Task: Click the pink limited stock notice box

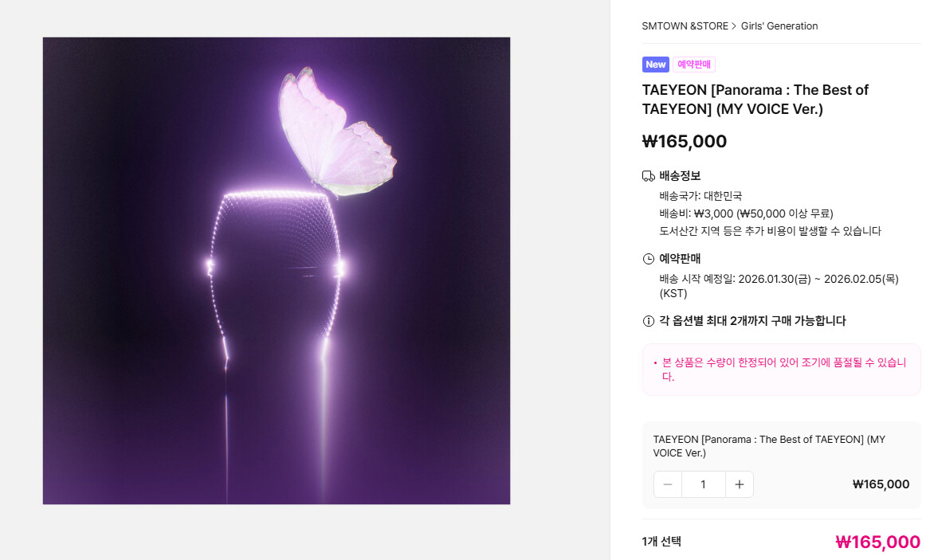Action: pos(781,369)
